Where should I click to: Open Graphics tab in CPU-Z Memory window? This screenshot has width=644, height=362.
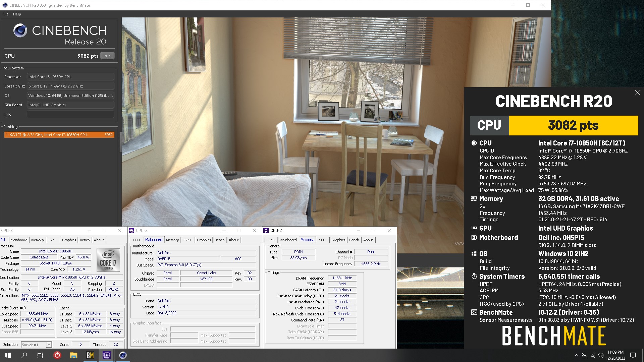tap(338, 240)
